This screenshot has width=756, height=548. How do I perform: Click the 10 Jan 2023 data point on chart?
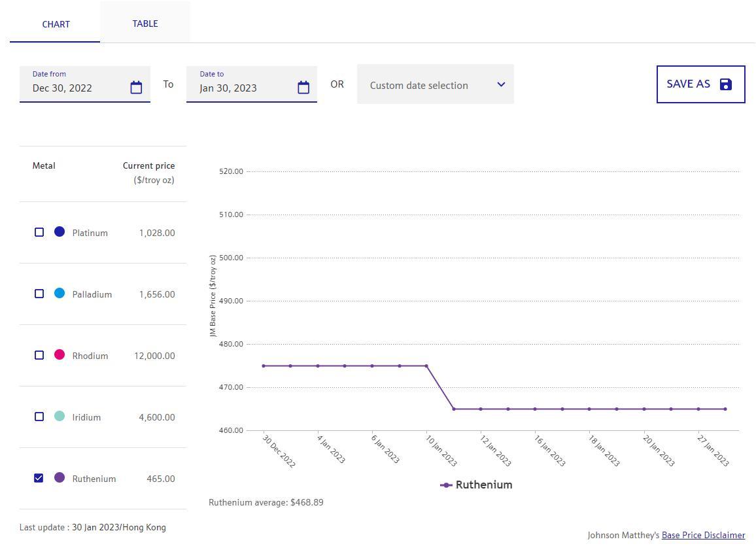pos(427,366)
